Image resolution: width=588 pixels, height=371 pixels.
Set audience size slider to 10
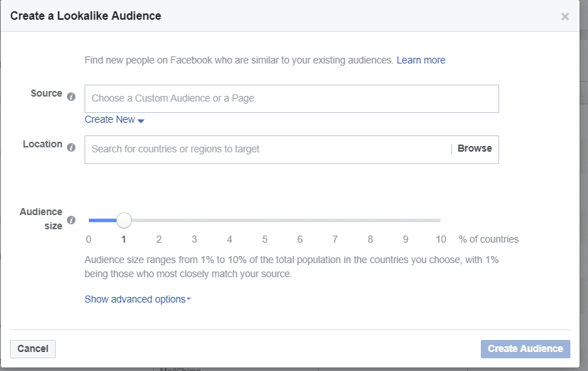(440, 221)
